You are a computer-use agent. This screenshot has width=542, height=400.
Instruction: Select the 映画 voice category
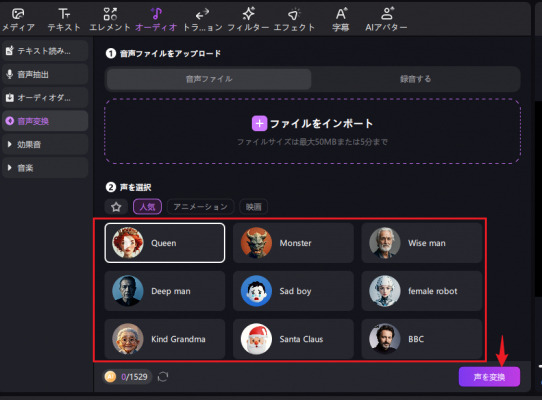click(x=253, y=207)
